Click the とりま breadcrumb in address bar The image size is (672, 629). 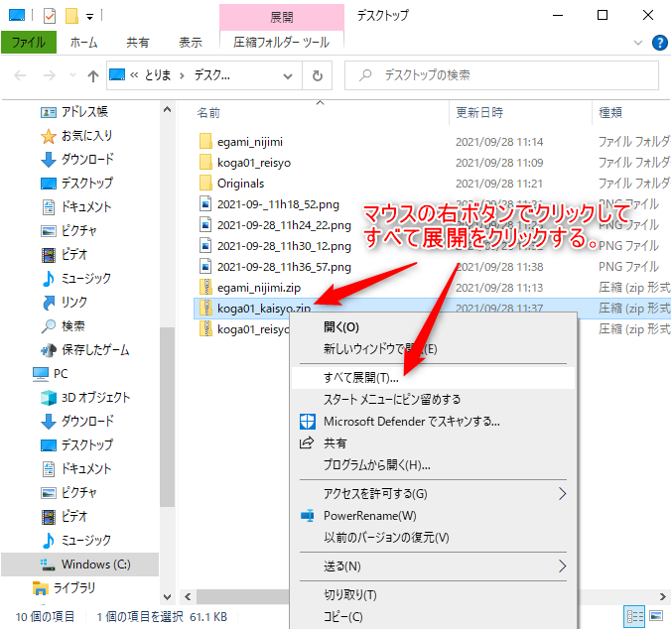coord(158,75)
